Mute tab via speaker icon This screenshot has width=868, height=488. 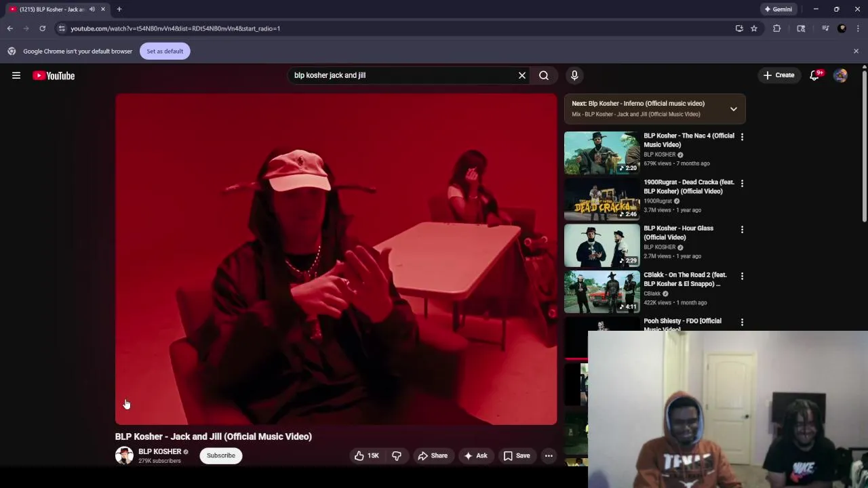coord(92,9)
